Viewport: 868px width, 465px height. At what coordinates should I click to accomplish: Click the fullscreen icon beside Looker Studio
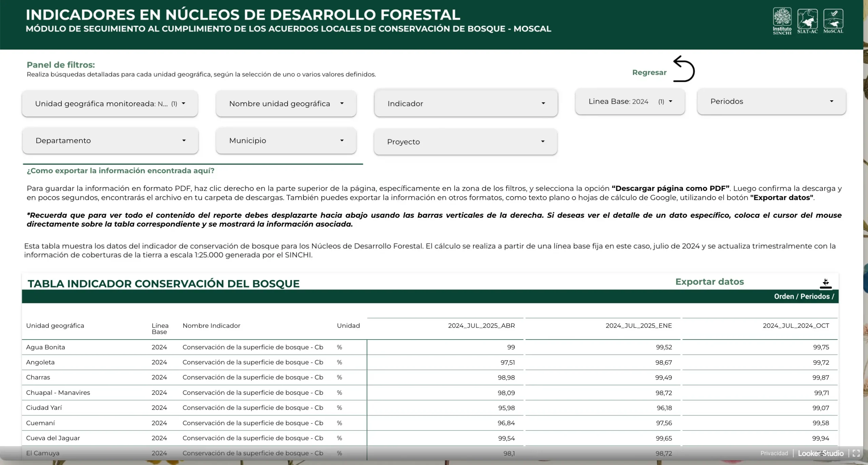tap(856, 453)
